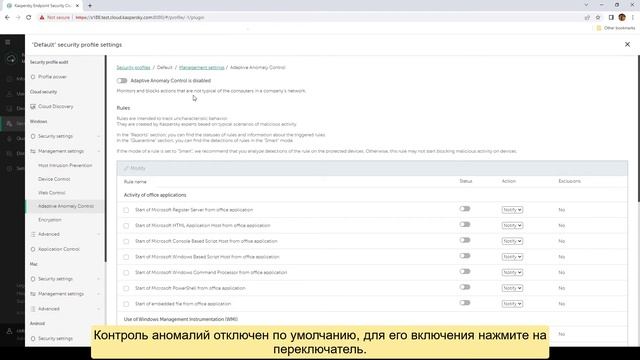
Task: Open Notify dropdown for PowerShell rule
Action: coord(512,288)
